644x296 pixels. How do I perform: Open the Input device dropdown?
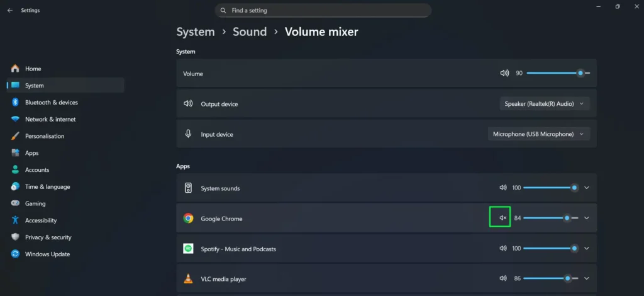click(539, 134)
